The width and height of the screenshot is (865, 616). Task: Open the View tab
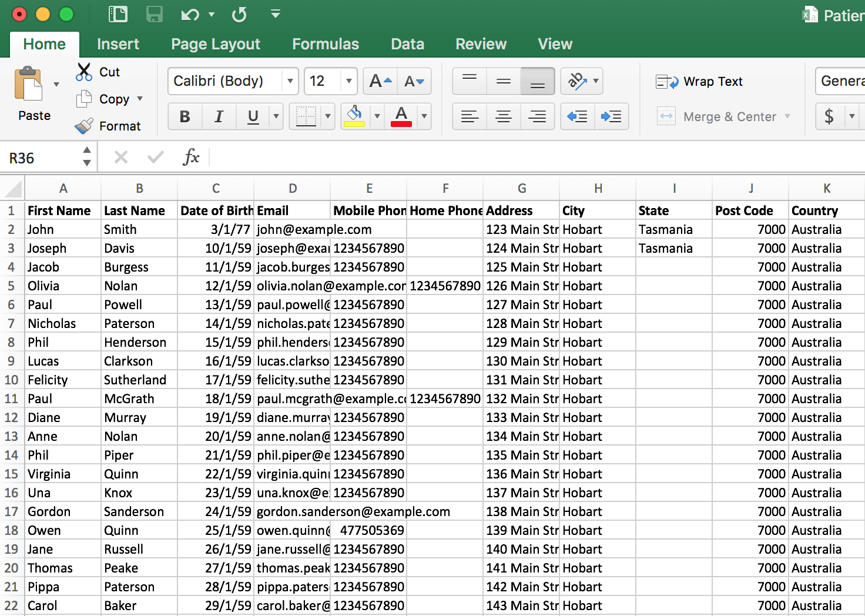point(555,44)
